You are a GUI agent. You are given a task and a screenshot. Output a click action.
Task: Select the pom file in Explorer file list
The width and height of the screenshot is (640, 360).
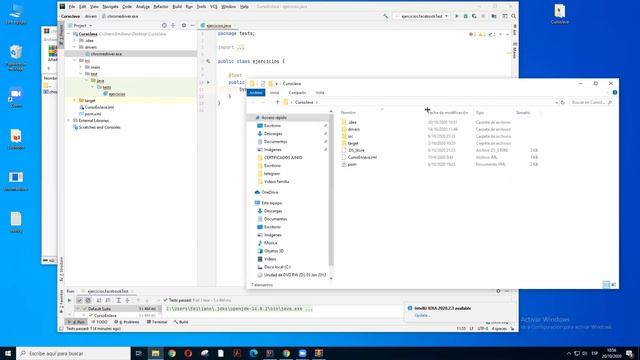click(x=352, y=164)
